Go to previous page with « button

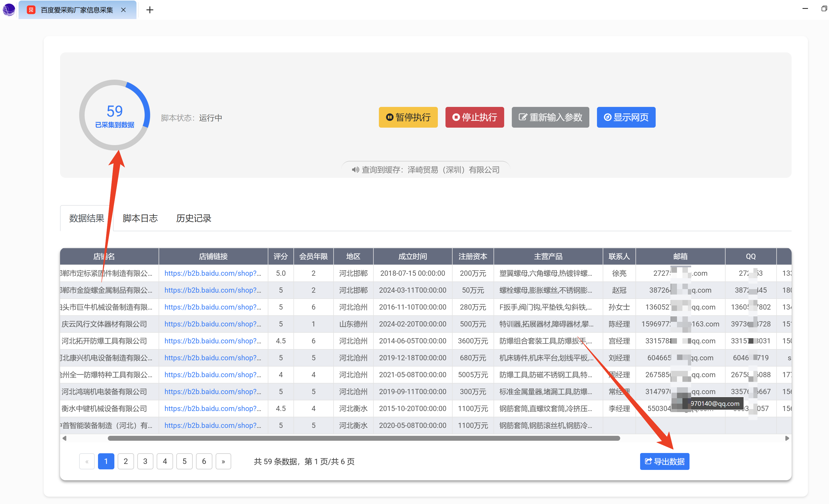click(x=87, y=461)
